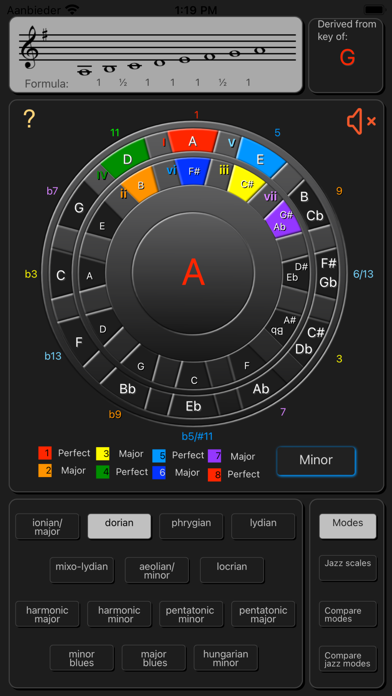The height and width of the screenshot is (696, 392).
Task: Select the mixo-lydian mode
Action: click(82, 570)
